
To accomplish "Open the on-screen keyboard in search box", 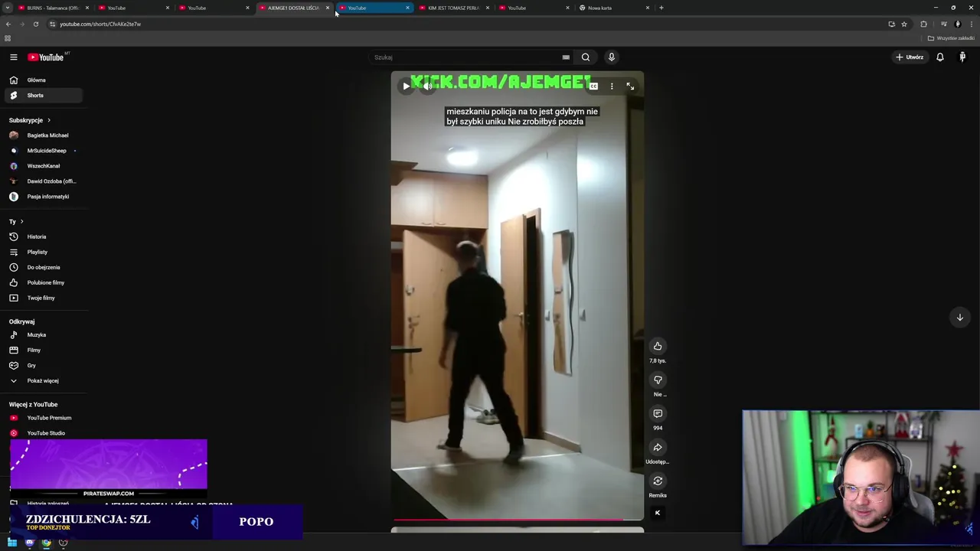I will coord(566,57).
